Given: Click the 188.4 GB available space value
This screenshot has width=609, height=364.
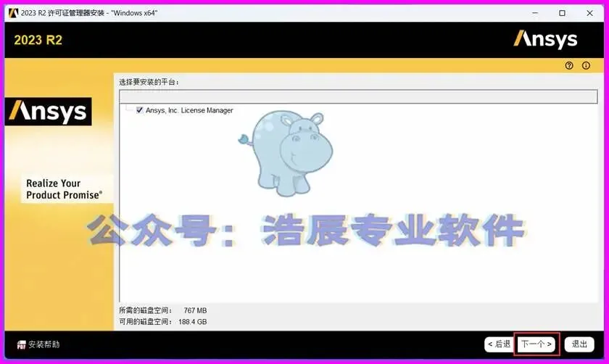Looking at the screenshot, I should pos(193,322).
